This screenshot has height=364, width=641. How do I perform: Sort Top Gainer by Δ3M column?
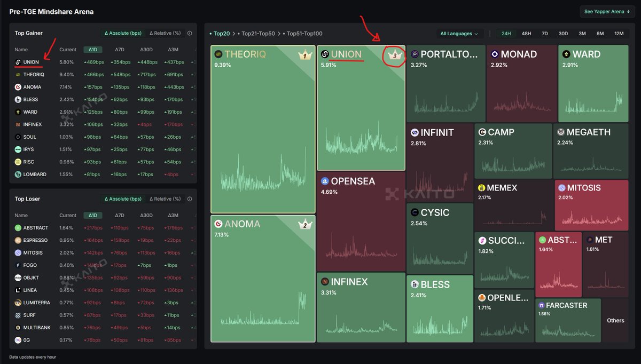(x=173, y=50)
